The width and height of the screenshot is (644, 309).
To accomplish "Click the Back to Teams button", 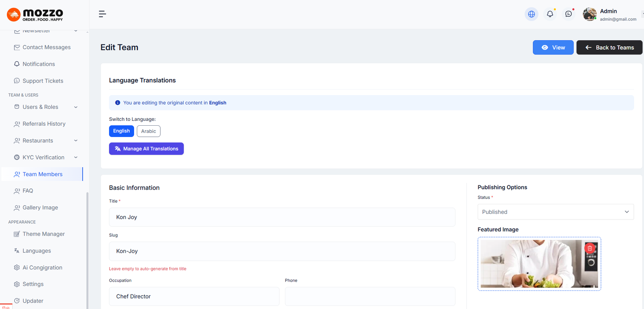I will (x=609, y=48).
